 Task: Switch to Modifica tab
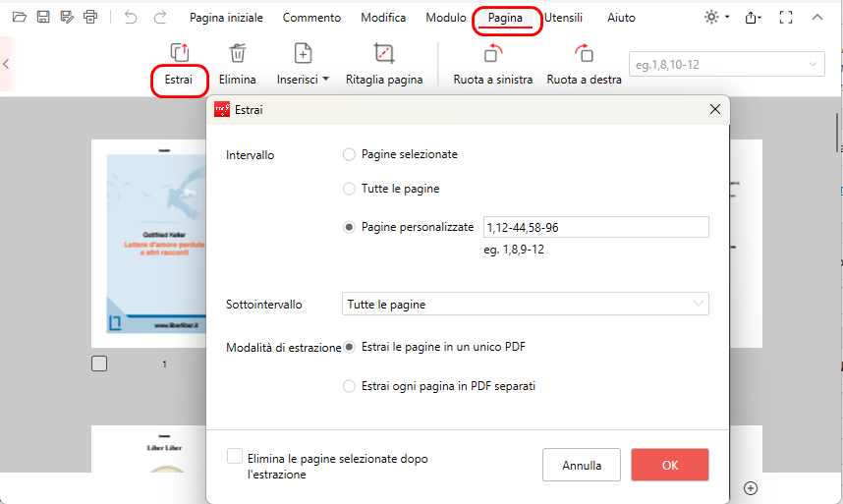383,18
